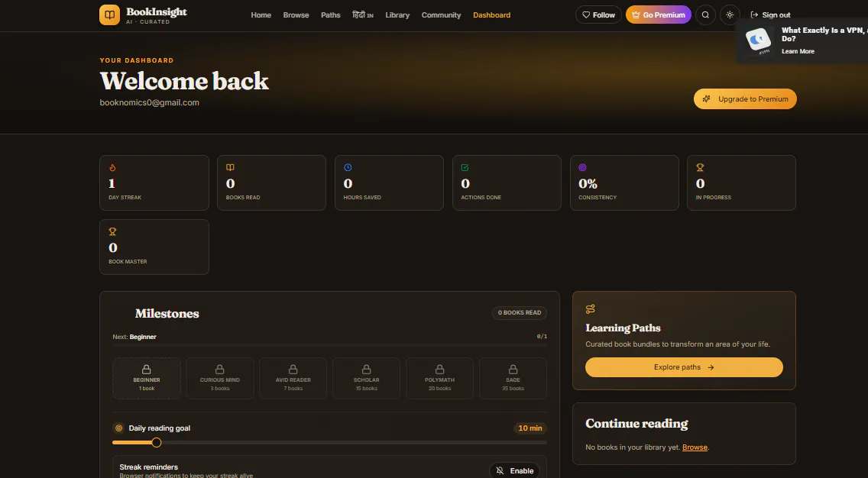Click the 0% Consistency value
The width and height of the screenshot is (868, 478).
(x=588, y=184)
